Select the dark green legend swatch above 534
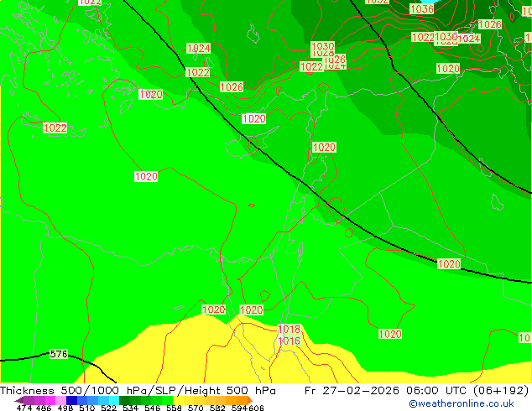The image size is (532, 411). click(x=123, y=400)
